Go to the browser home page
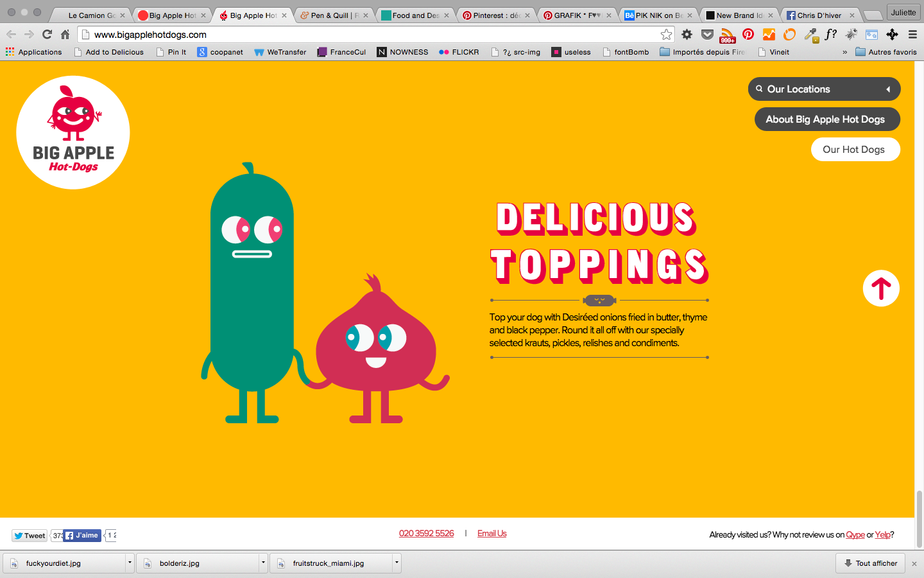 click(x=65, y=35)
